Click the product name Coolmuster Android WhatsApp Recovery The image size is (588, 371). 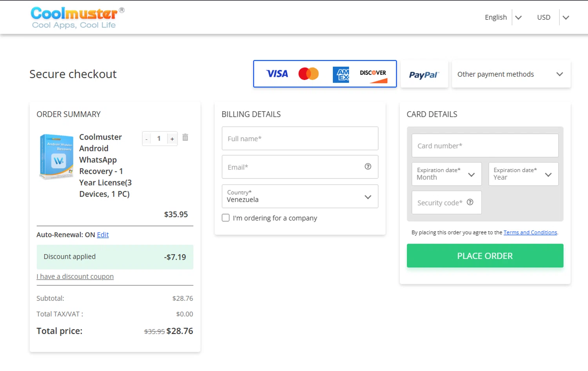click(x=105, y=165)
